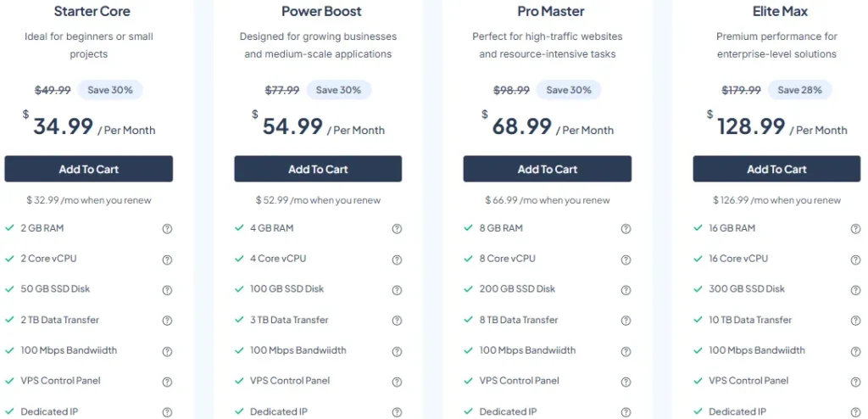Show help for Starter Core 100 Mbps Bandwidth

pos(167,351)
